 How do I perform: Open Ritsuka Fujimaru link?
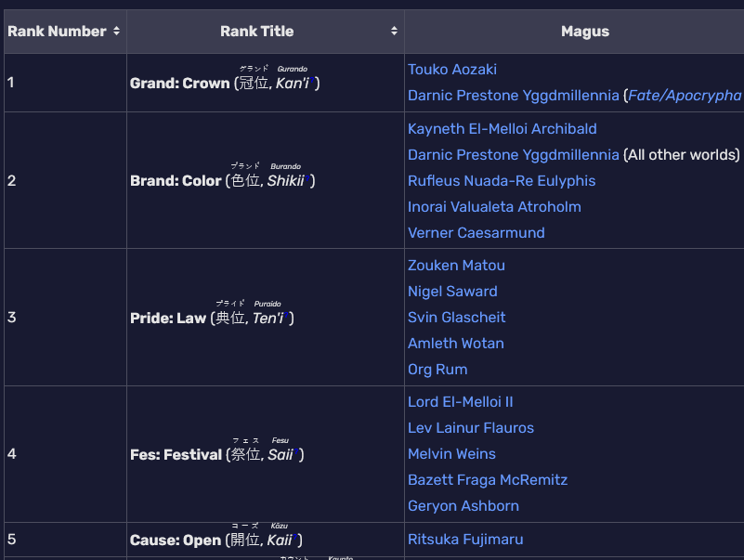pyautogui.click(x=465, y=540)
